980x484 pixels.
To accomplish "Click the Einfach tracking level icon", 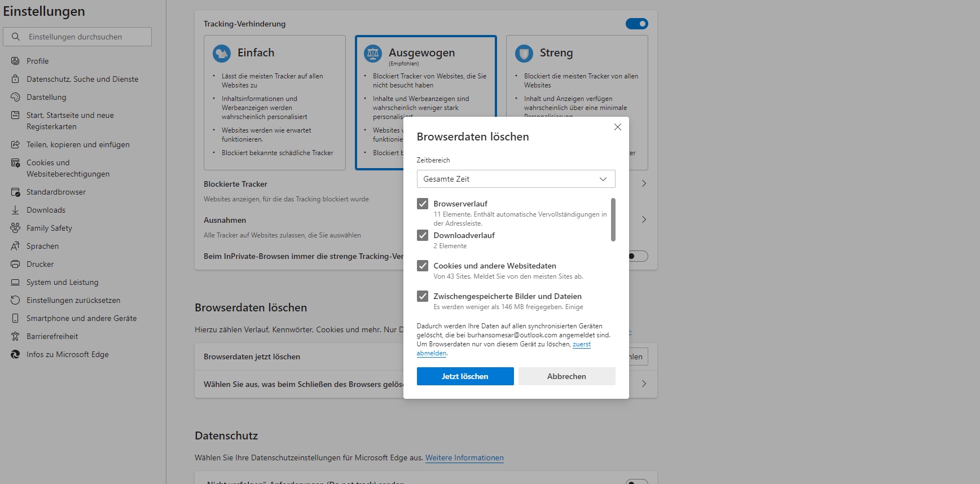I will click(222, 54).
